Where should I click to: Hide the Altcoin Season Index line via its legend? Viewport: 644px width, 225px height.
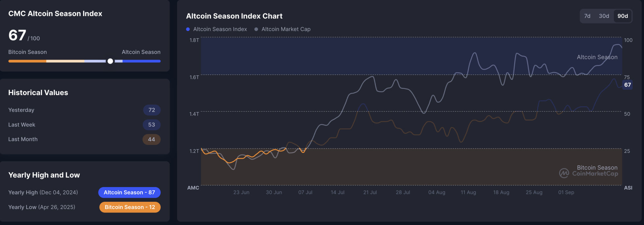pyautogui.click(x=216, y=29)
